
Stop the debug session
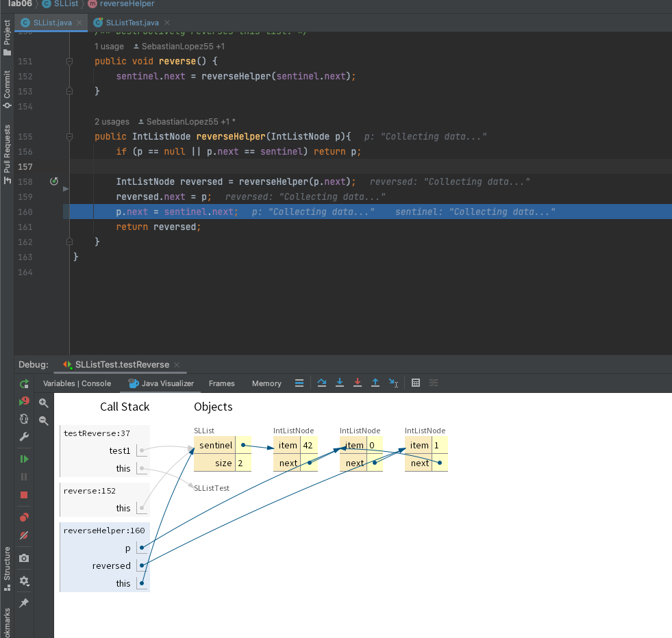[x=25, y=495]
